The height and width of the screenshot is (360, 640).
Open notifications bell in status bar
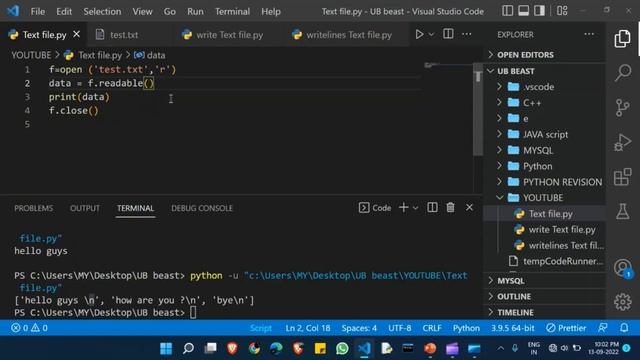tap(624, 328)
